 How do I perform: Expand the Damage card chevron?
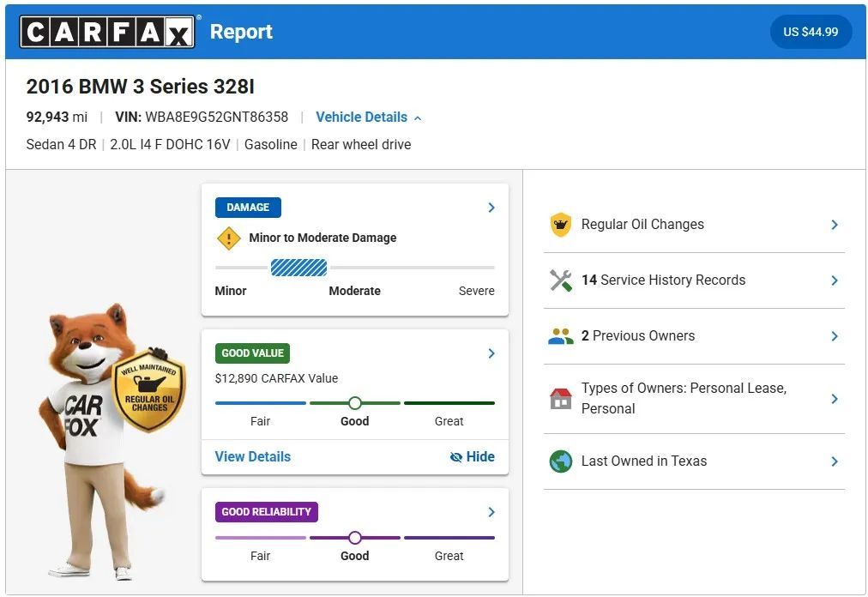tap(491, 207)
